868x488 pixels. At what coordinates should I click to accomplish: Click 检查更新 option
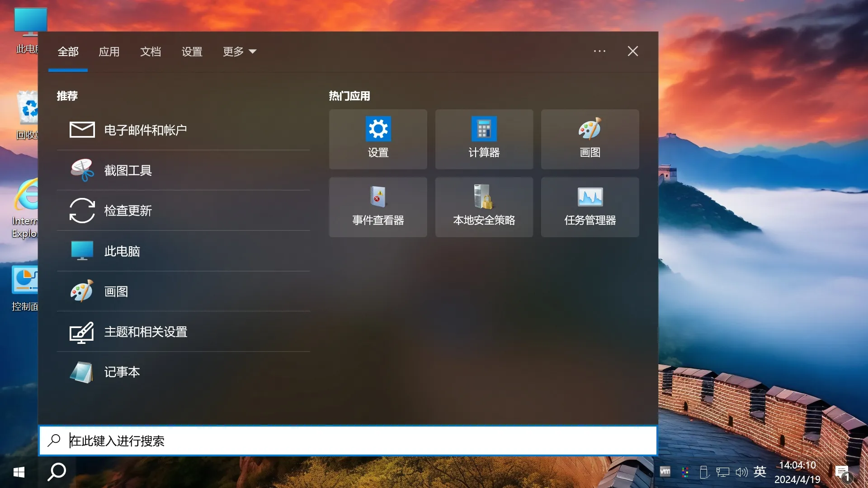(128, 210)
